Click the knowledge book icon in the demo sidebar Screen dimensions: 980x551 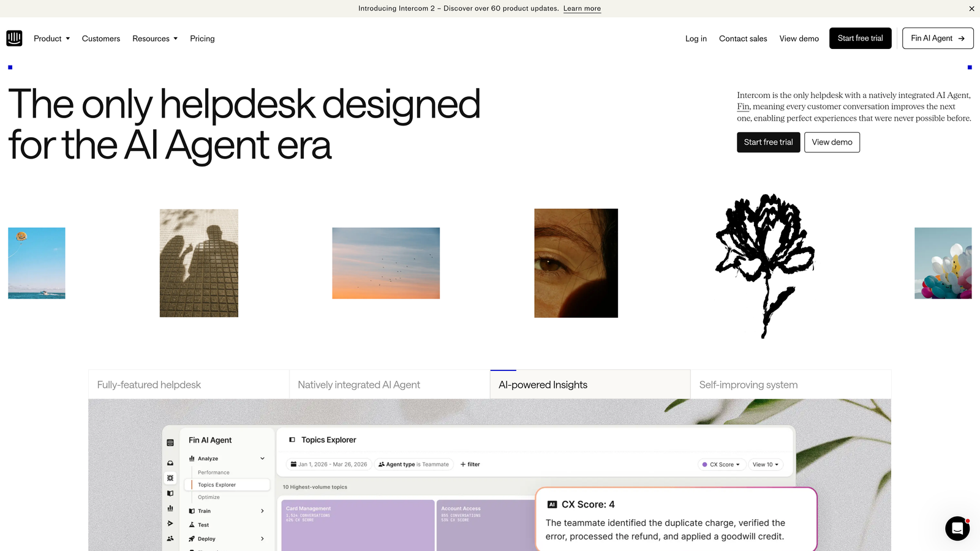click(x=170, y=493)
